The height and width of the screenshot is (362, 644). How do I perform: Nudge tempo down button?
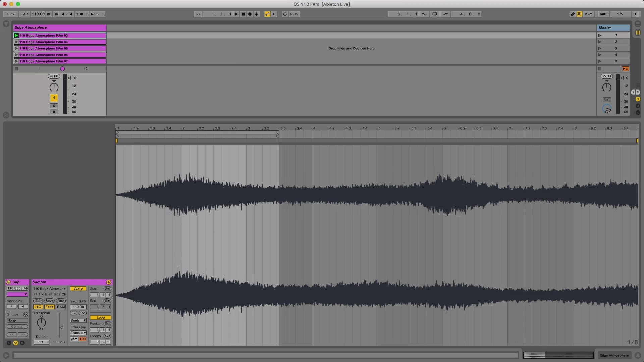point(49,14)
